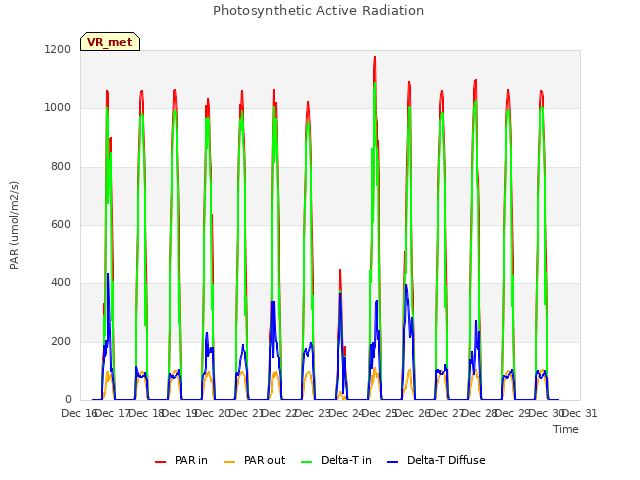Image resolution: width=640 pixels, height=480 pixels.
Task: Click the Photosynthetic Active Radiation chart title
Action: 318,11
